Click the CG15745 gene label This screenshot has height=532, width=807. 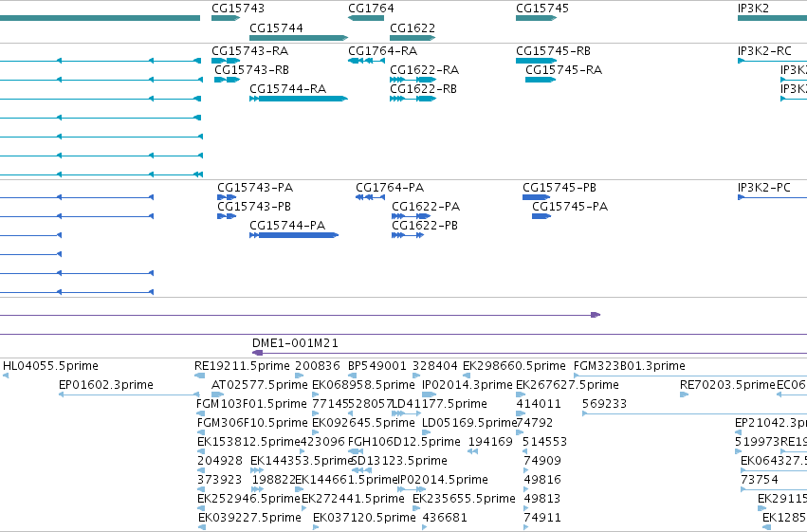click(542, 9)
